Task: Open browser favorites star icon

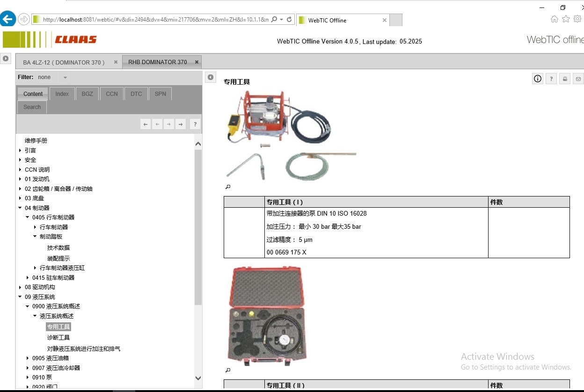Action: click(566, 19)
